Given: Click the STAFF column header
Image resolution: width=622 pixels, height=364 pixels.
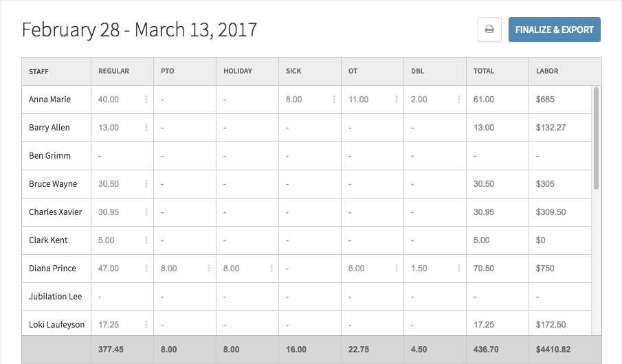Looking at the screenshot, I should pyautogui.click(x=38, y=71).
